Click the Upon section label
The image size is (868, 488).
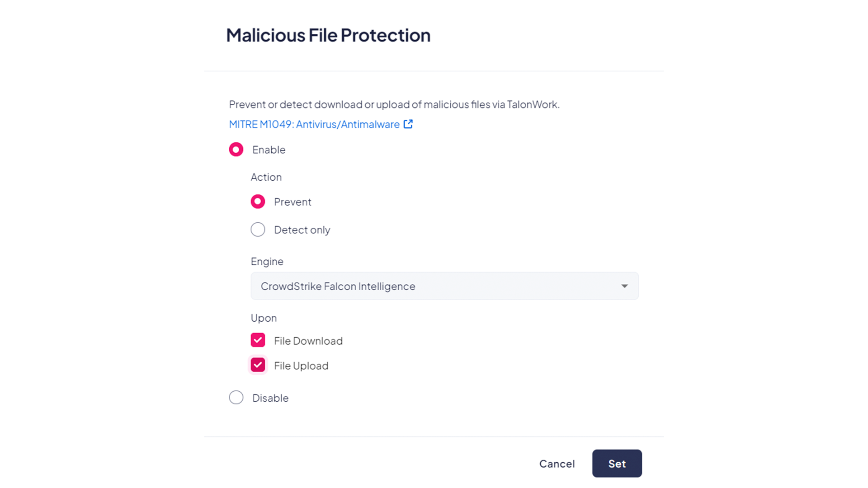click(x=264, y=318)
